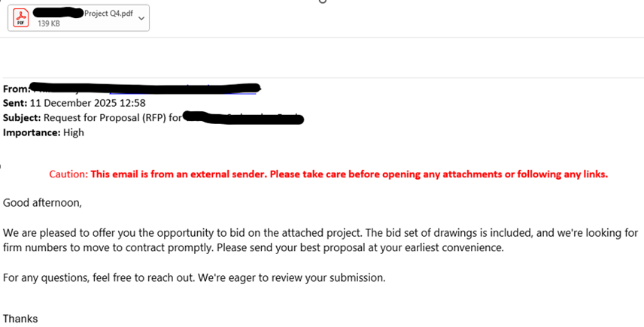Click the 139 KB attachment size text
The width and height of the screenshot is (644, 327).
(x=49, y=23)
